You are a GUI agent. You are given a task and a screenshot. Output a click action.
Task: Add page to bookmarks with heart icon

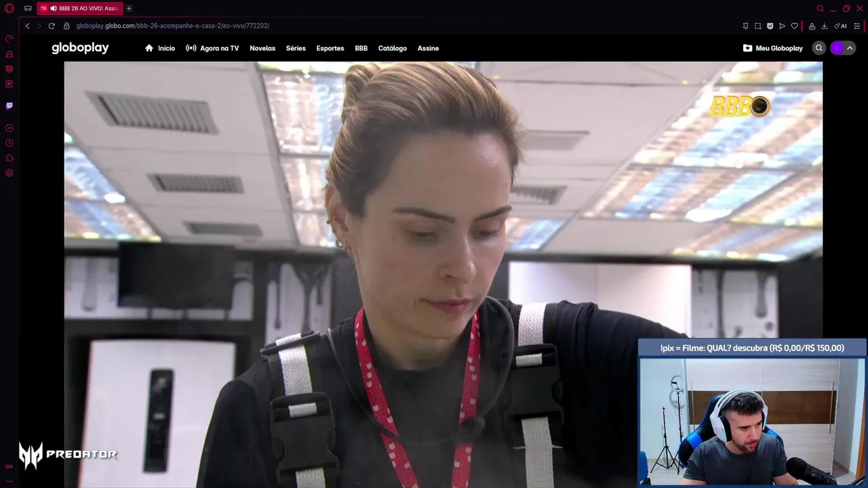(794, 26)
